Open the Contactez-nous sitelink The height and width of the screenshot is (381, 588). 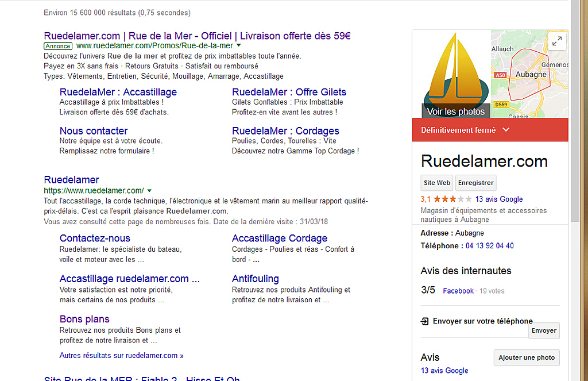coord(95,238)
